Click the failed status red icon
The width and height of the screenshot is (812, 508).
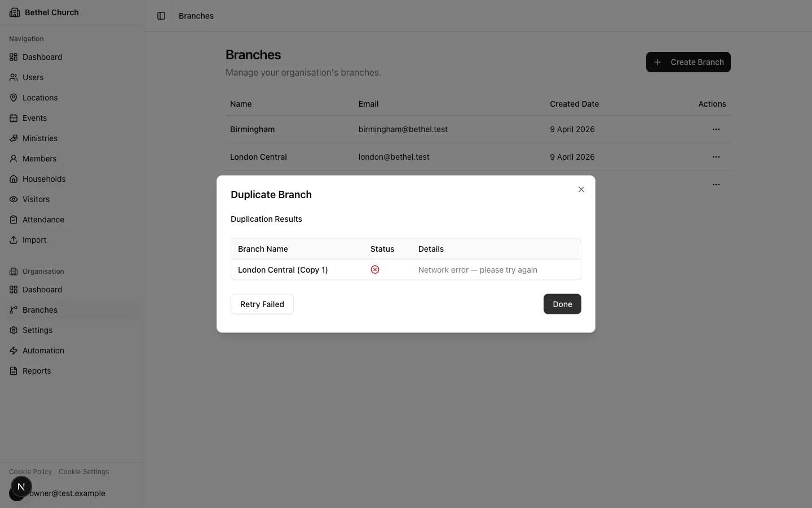pos(375,270)
